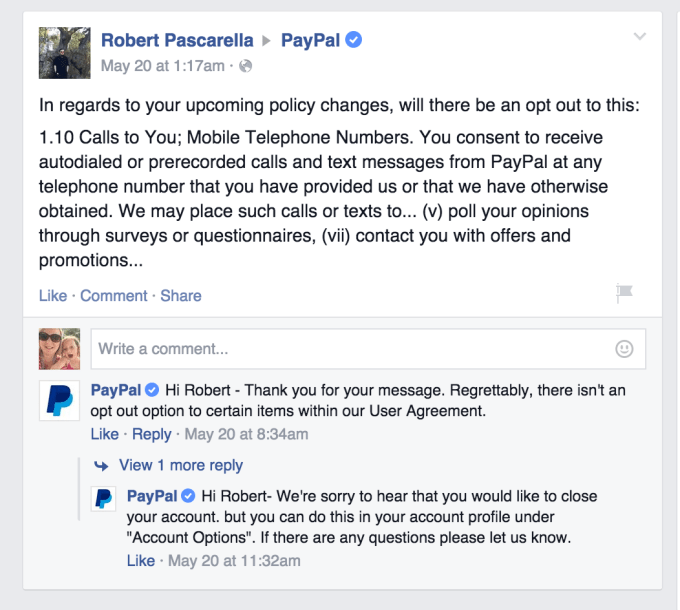Open Robert Pascarella's profile picture
Image resolution: width=680 pixels, height=610 pixels.
tap(59, 51)
